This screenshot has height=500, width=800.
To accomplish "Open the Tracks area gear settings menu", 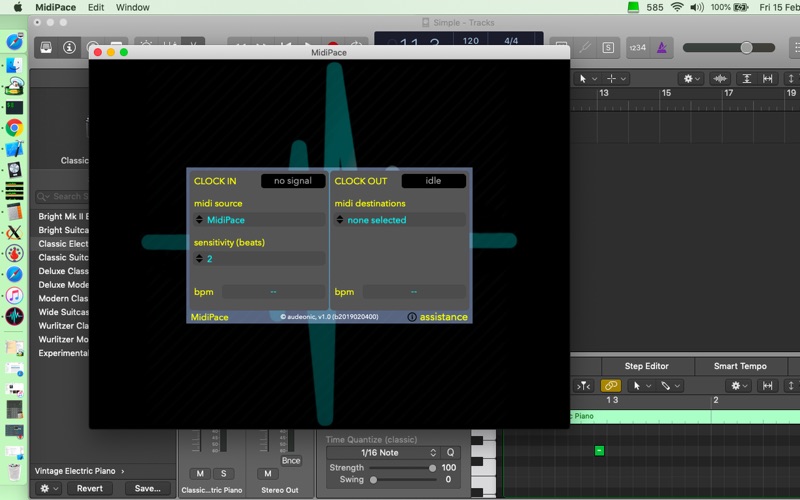I will 691,79.
